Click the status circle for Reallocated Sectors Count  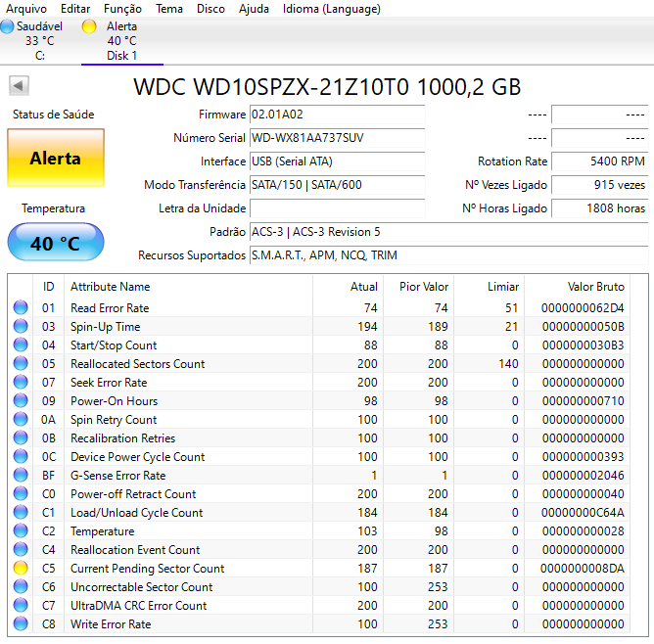[21, 363]
